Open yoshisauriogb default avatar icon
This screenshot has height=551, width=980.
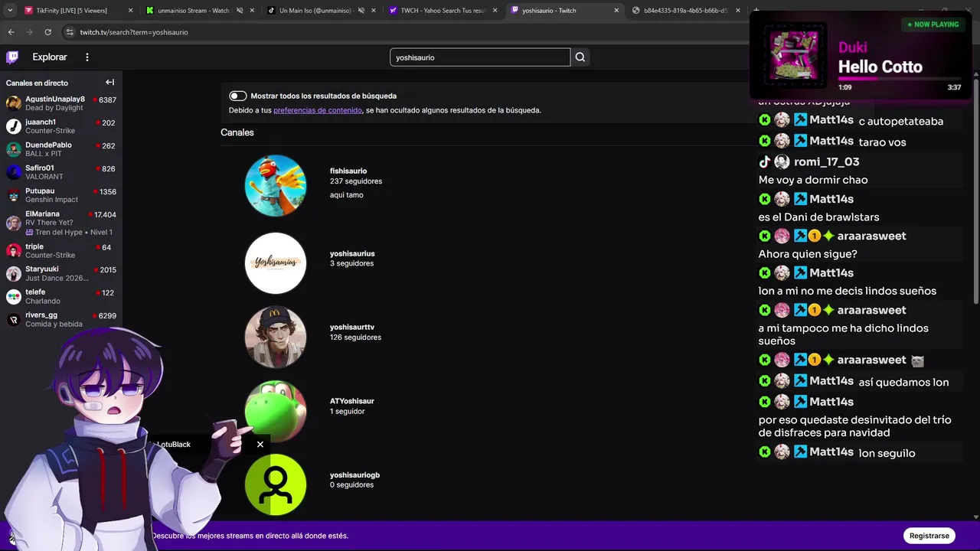click(276, 484)
